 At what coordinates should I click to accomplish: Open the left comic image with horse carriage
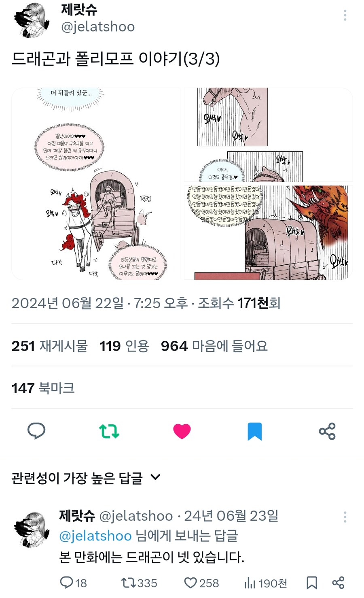pos(96,184)
